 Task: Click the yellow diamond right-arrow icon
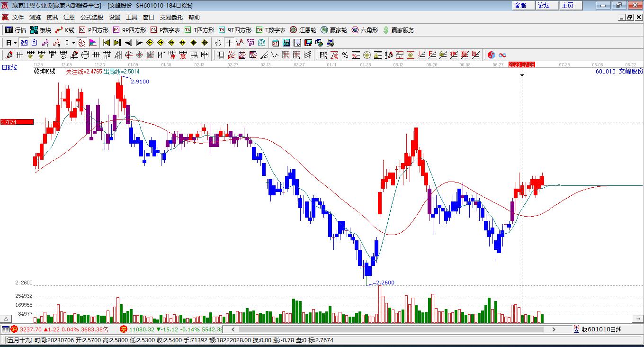(x=161, y=43)
